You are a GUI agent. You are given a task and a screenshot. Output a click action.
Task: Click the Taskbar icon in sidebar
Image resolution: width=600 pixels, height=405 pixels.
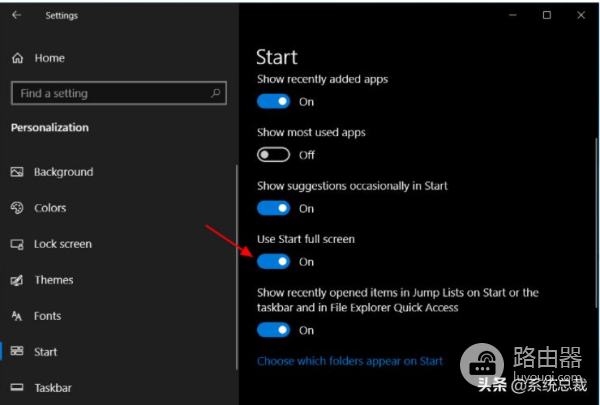[x=17, y=388]
